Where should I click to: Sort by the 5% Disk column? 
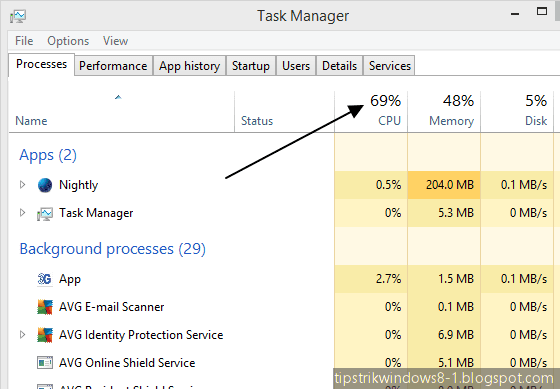(x=517, y=111)
